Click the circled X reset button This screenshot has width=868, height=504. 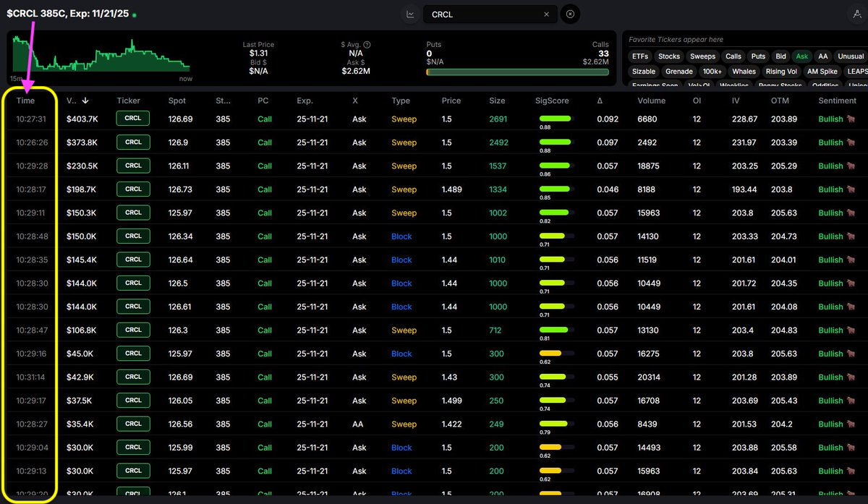[570, 14]
